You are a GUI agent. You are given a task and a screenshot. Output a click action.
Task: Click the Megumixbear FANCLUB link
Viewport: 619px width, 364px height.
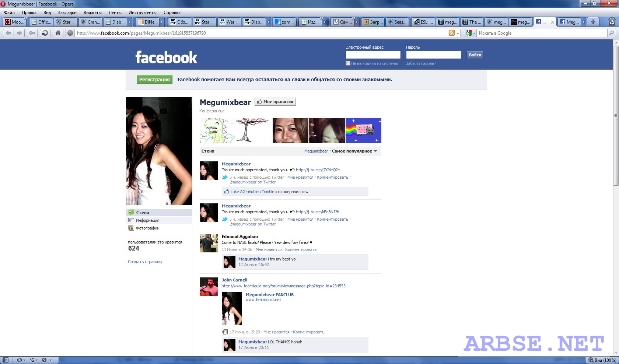270,295
